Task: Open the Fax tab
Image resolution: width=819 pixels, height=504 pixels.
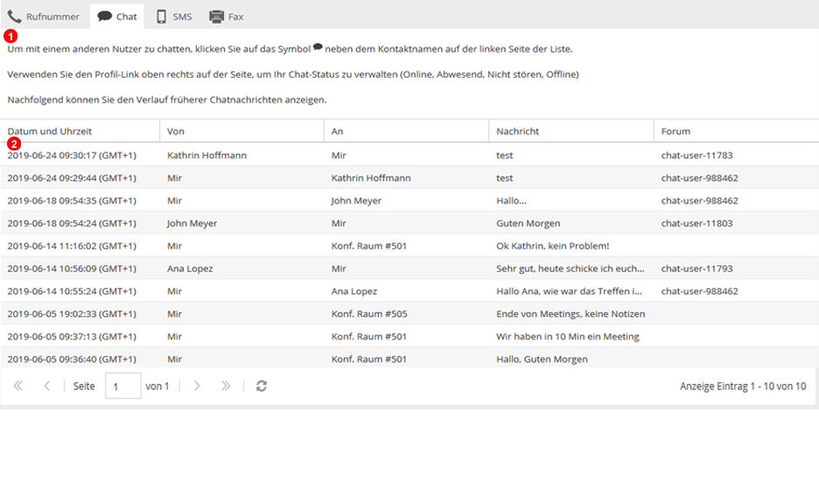Action: tap(227, 17)
